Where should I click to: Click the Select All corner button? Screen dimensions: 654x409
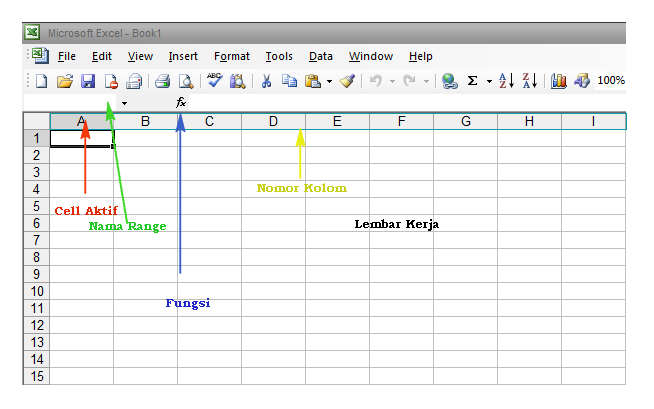(x=37, y=121)
